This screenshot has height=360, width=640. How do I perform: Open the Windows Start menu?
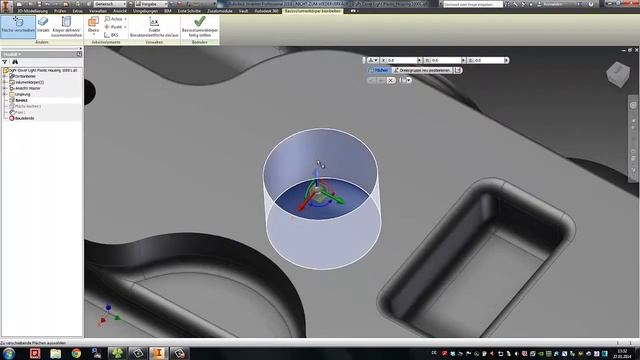9,353
